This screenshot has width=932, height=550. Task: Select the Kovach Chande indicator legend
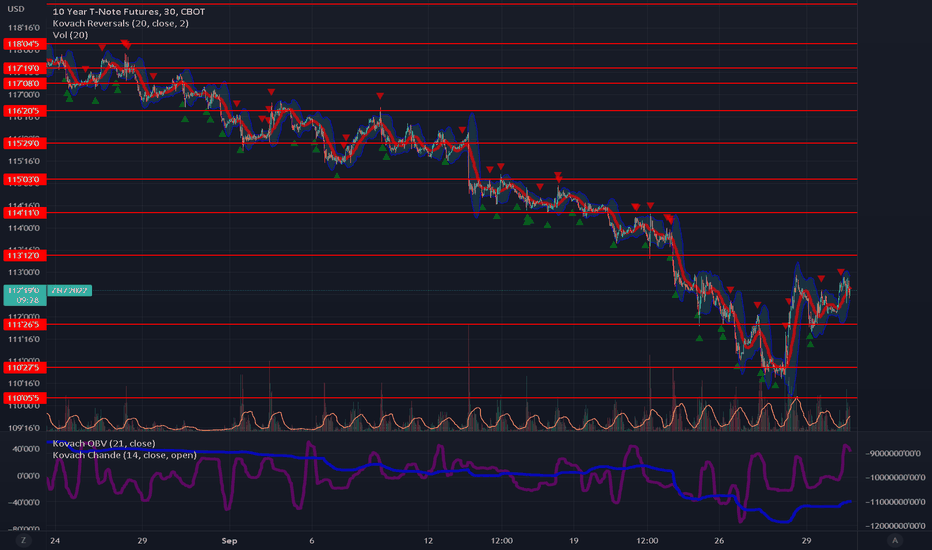click(124, 455)
